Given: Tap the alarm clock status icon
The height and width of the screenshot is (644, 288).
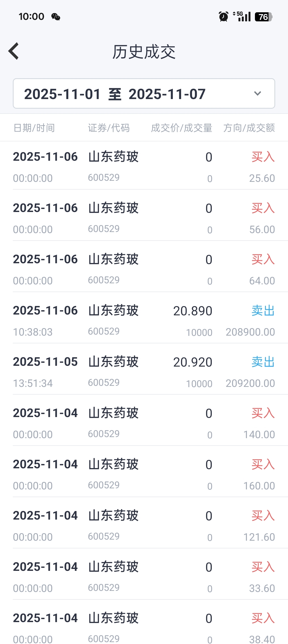Looking at the screenshot, I should (223, 17).
